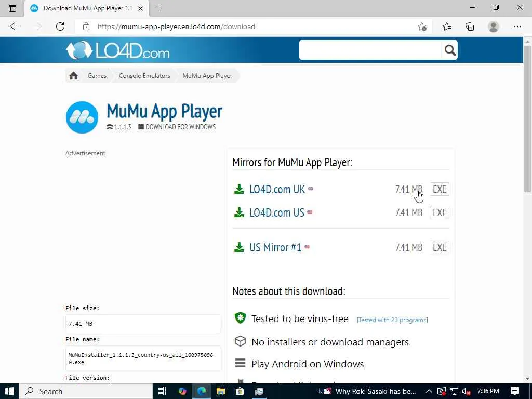Click the address bar URL

[176, 26]
